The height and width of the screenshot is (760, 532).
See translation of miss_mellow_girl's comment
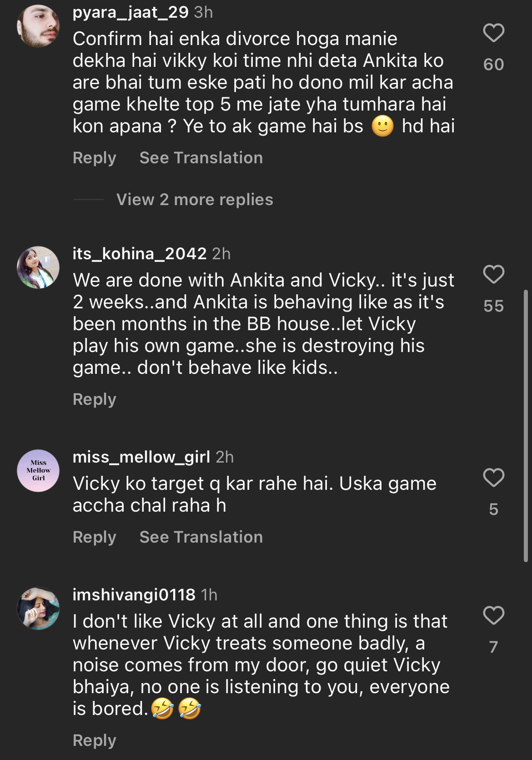[x=201, y=537]
